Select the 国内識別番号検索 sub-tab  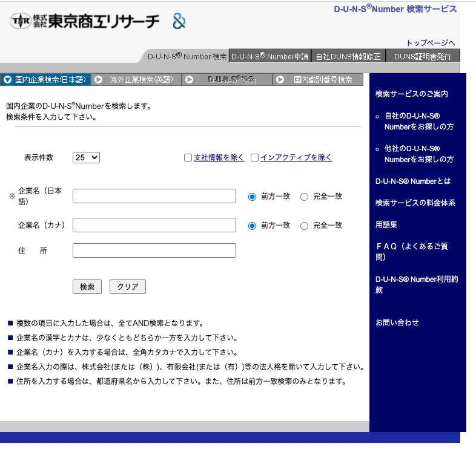pos(318,79)
